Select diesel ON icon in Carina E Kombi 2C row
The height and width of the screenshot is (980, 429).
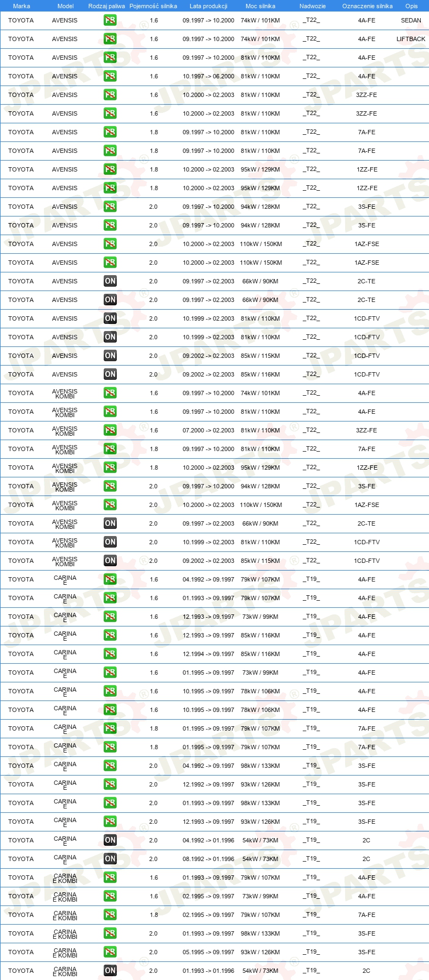coord(110,971)
